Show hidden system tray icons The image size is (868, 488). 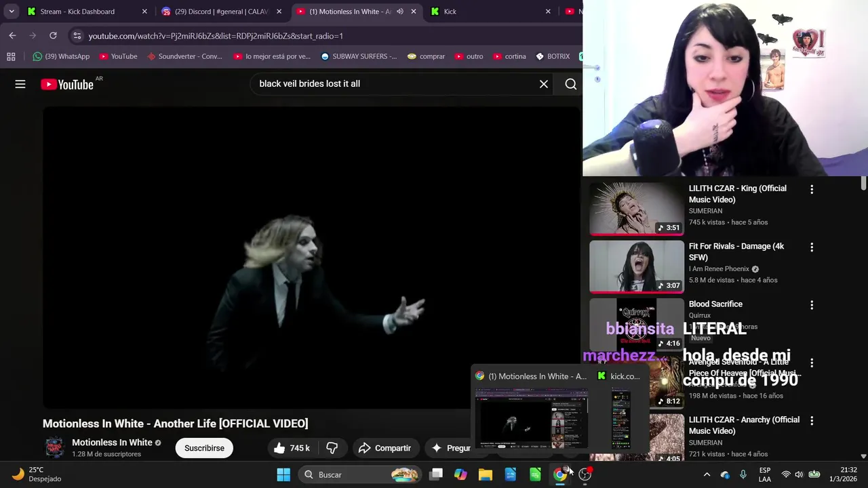707,474
